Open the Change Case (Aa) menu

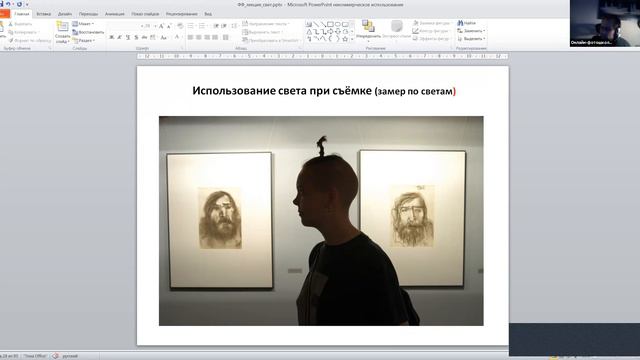164,37
